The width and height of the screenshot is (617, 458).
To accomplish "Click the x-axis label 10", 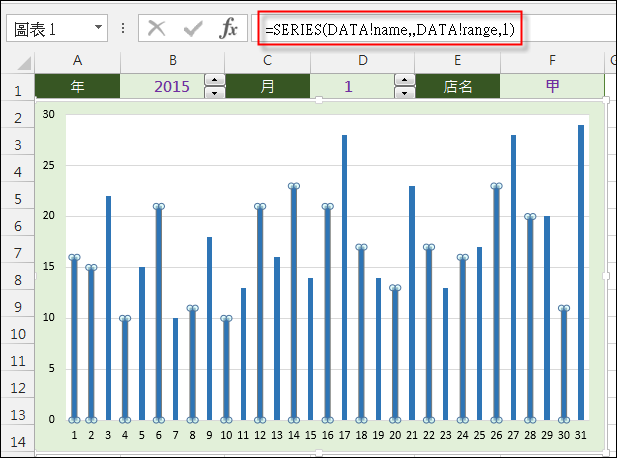I will [226, 435].
